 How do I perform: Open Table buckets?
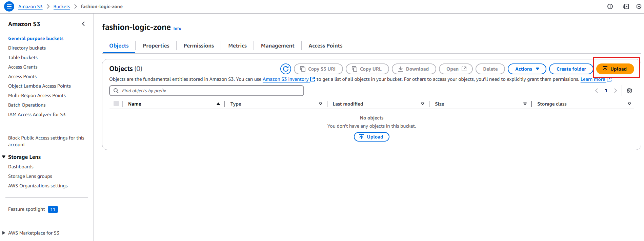pyautogui.click(x=23, y=57)
